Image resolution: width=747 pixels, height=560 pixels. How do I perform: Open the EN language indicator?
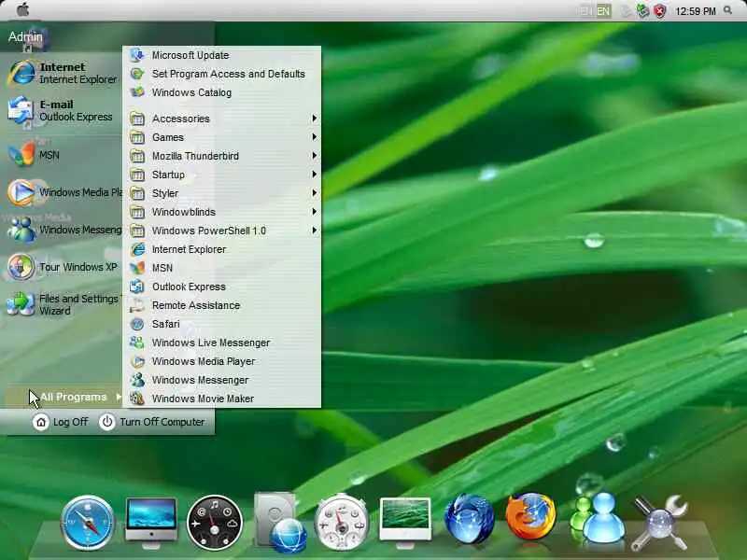coord(603,11)
